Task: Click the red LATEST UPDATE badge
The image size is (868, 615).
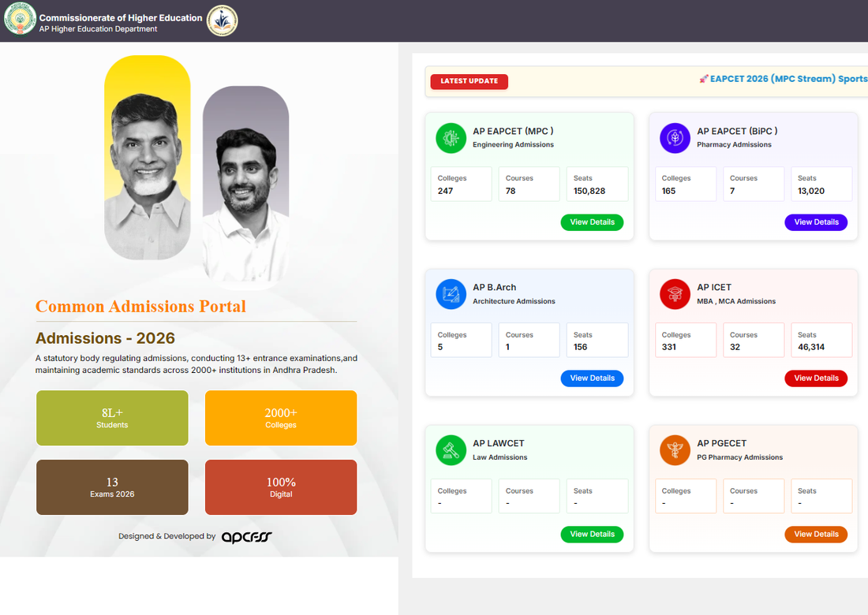Action: 469,81
